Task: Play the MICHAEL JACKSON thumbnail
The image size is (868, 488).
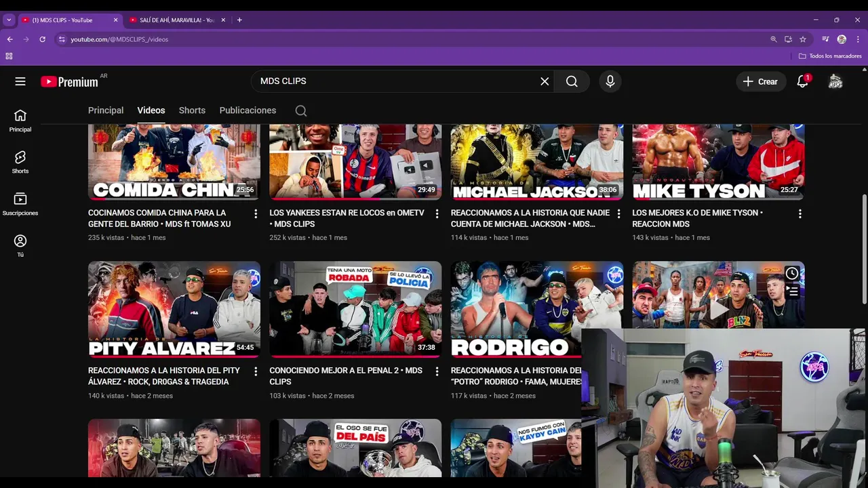Action: [x=537, y=162]
